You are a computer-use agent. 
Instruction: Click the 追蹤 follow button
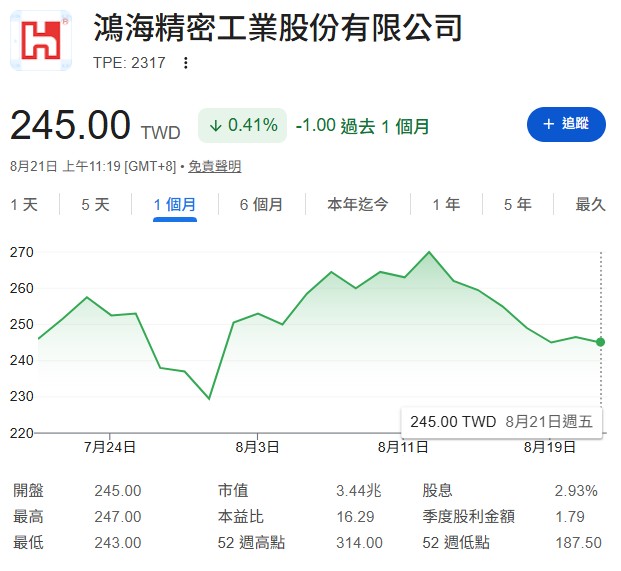click(x=566, y=124)
